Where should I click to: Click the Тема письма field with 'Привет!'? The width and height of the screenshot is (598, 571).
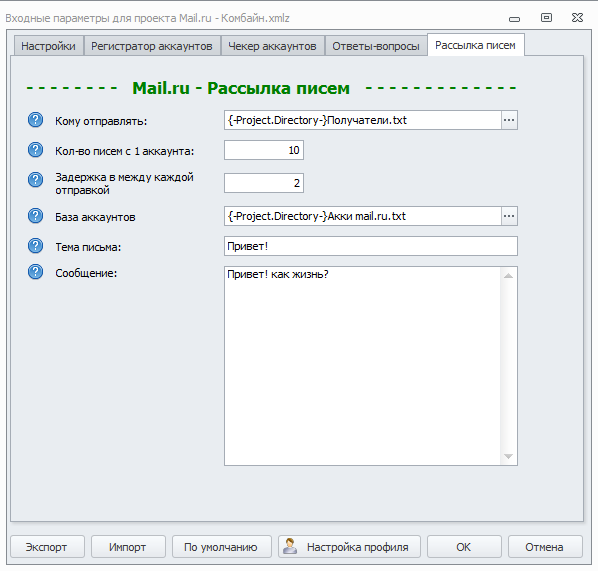[x=371, y=246]
